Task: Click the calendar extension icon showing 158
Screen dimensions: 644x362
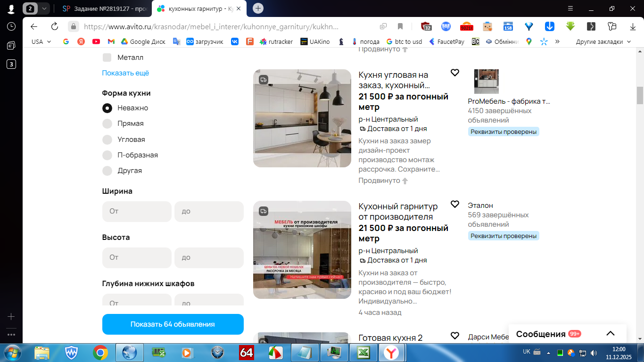Action: (508, 26)
